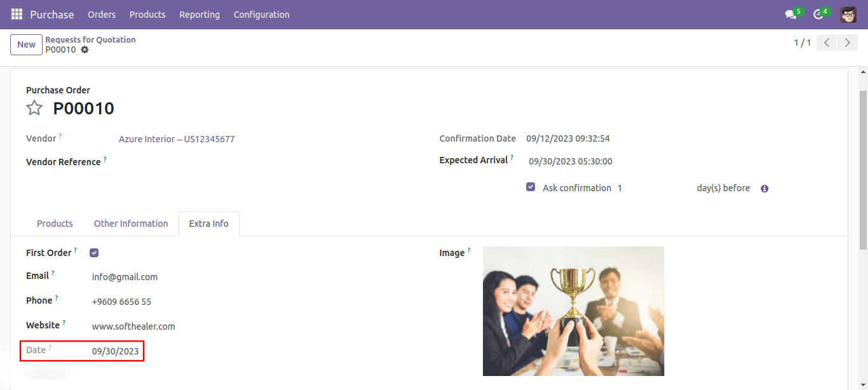Go to the previous record arrow
This screenshot has height=390, width=868.
[827, 43]
